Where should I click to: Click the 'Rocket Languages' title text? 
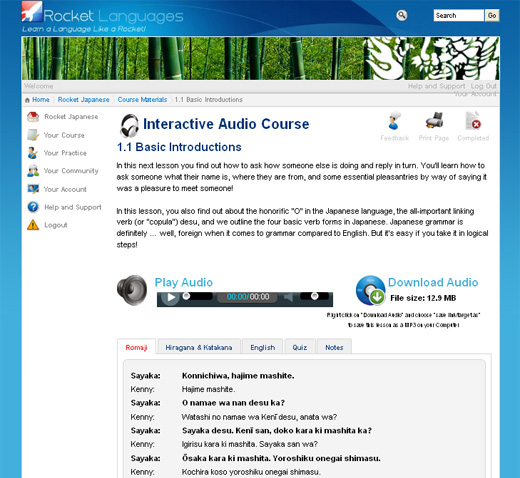tap(113, 16)
